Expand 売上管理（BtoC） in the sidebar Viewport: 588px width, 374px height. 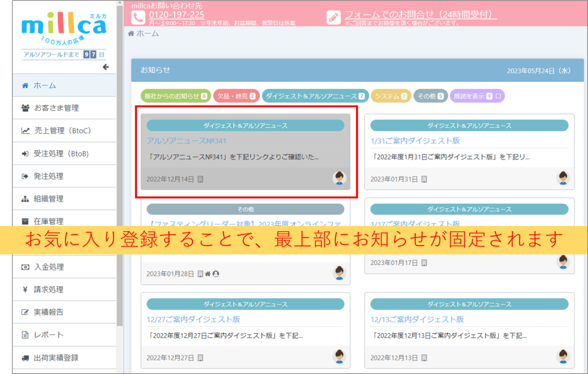[x=63, y=131]
